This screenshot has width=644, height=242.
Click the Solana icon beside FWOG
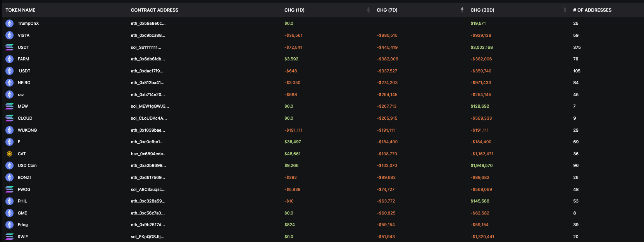10,189
